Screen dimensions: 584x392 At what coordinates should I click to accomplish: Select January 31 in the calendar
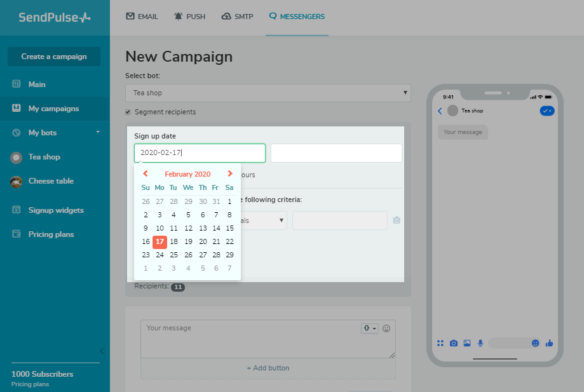[x=216, y=201]
